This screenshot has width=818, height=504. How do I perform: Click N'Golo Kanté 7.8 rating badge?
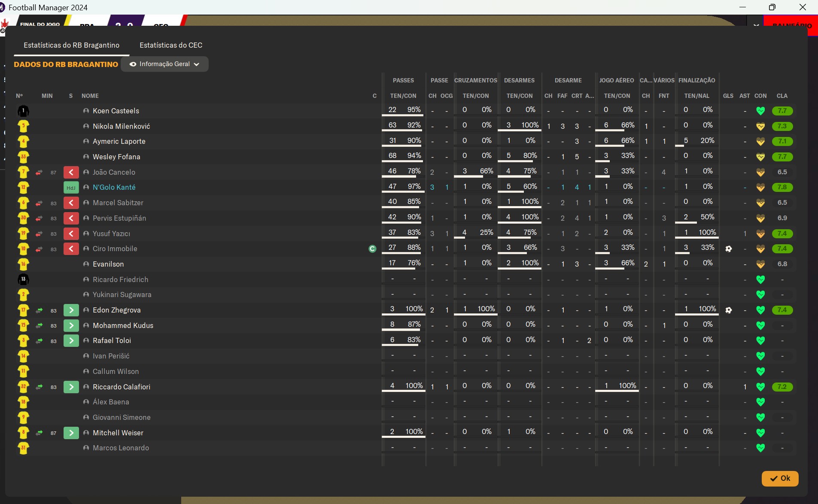pos(782,188)
